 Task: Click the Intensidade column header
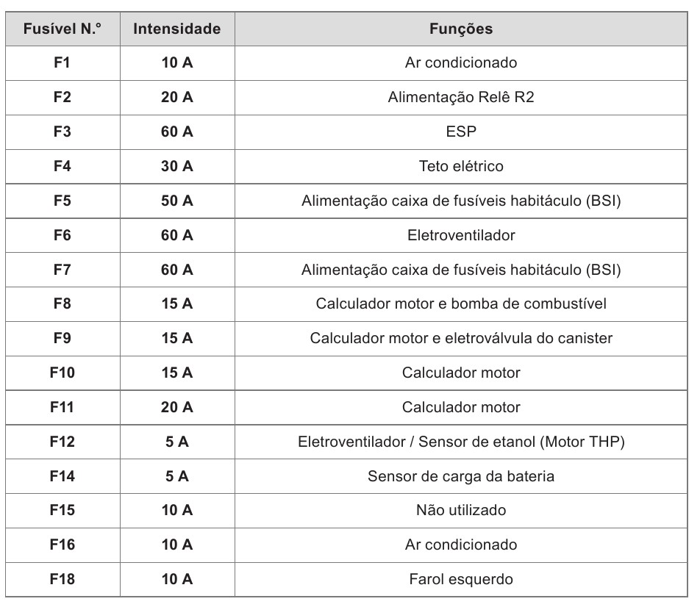(x=177, y=29)
